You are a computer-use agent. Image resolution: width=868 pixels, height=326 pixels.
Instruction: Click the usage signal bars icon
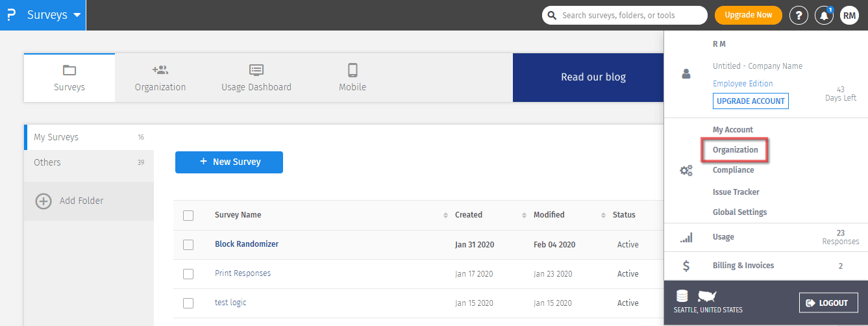click(686, 238)
